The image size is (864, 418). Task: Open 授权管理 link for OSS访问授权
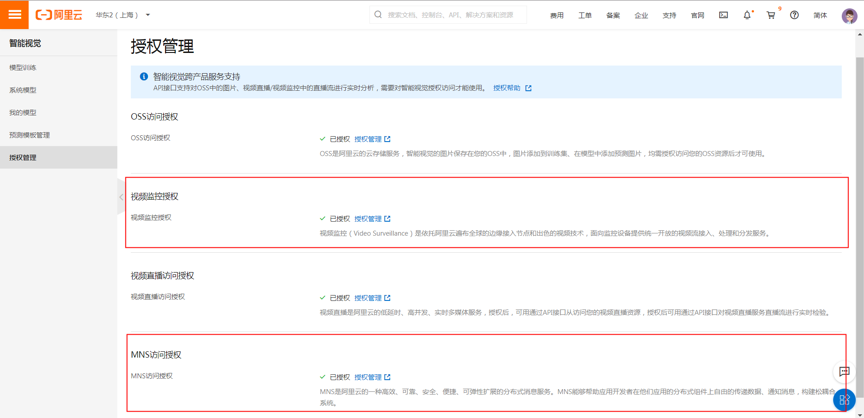[x=368, y=139]
